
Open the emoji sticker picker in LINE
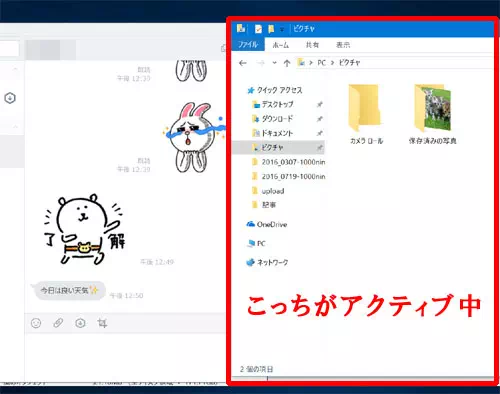(x=36, y=323)
